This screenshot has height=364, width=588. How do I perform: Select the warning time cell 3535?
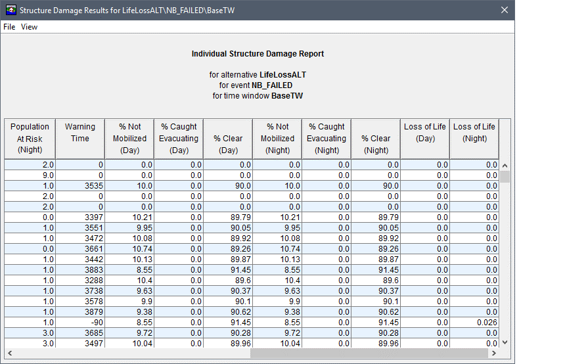(80, 186)
